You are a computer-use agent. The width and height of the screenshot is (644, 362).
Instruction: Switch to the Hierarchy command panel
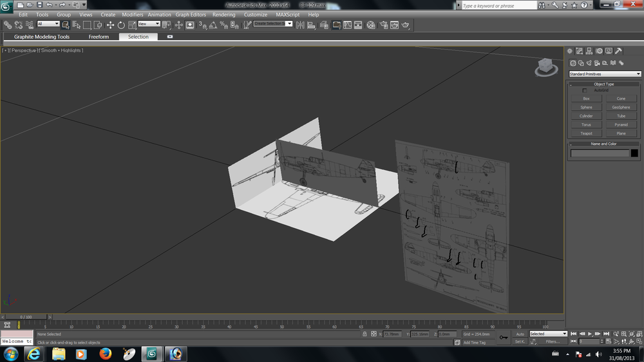point(589,51)
